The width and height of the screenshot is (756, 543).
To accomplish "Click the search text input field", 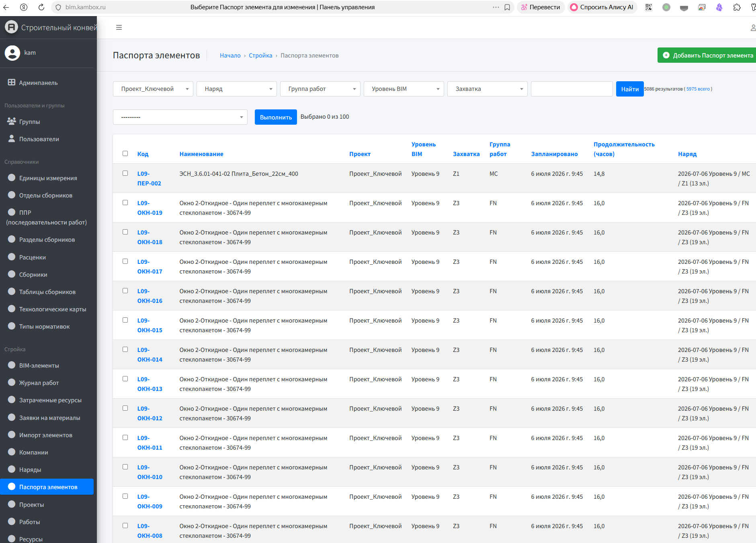I will click(572, 89).
